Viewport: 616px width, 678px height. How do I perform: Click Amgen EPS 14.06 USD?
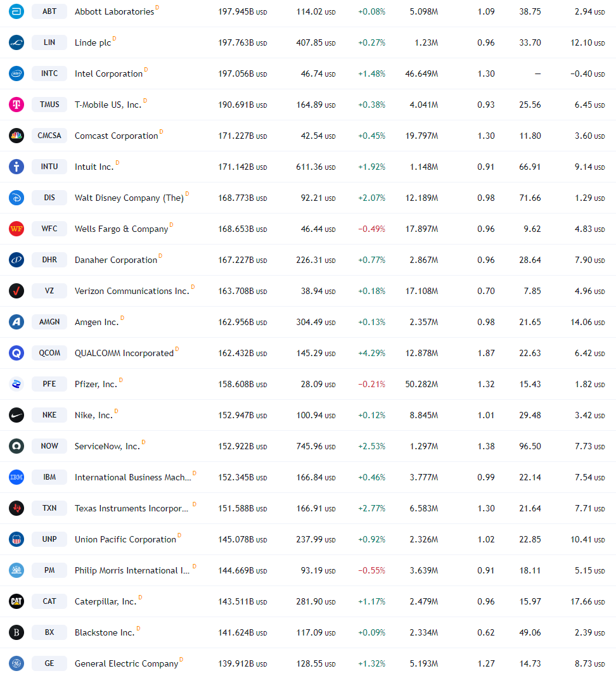click(588, 322)
